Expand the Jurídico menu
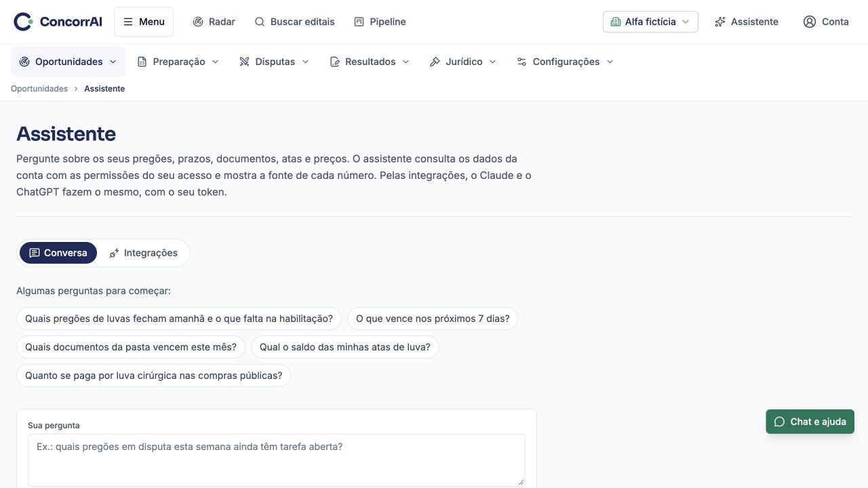Viewport: 868px width, 488px height. [463, 62]
